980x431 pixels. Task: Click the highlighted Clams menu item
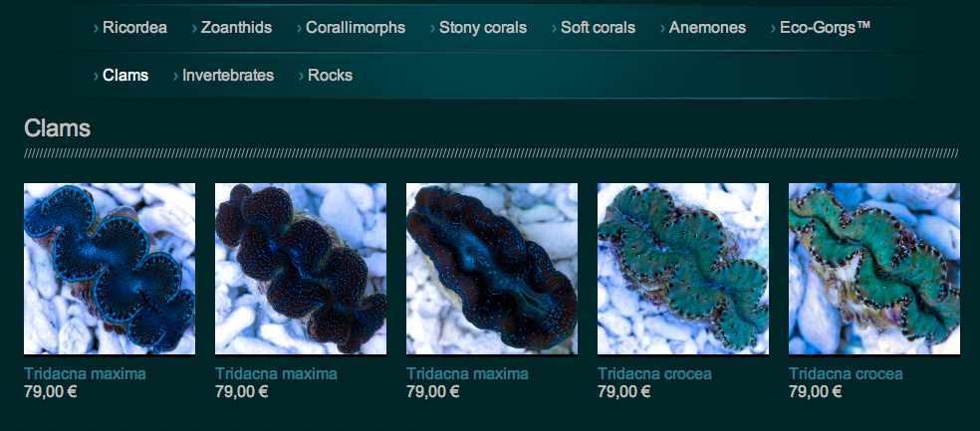[125, 75]
